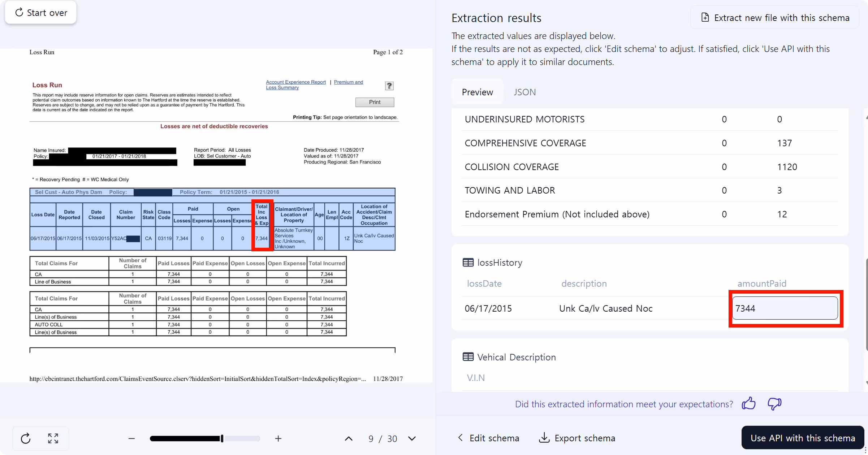Screen dimensions: 868x455
Task: Click the lossHistory table icon
Action: point(468,262)
